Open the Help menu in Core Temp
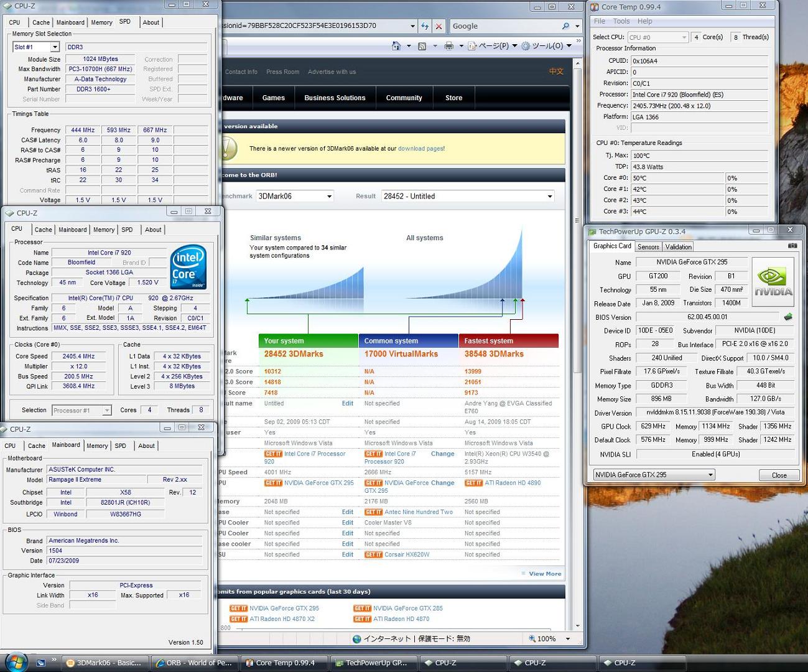Viewport: 808px width, 672px height. click(644, 21)
